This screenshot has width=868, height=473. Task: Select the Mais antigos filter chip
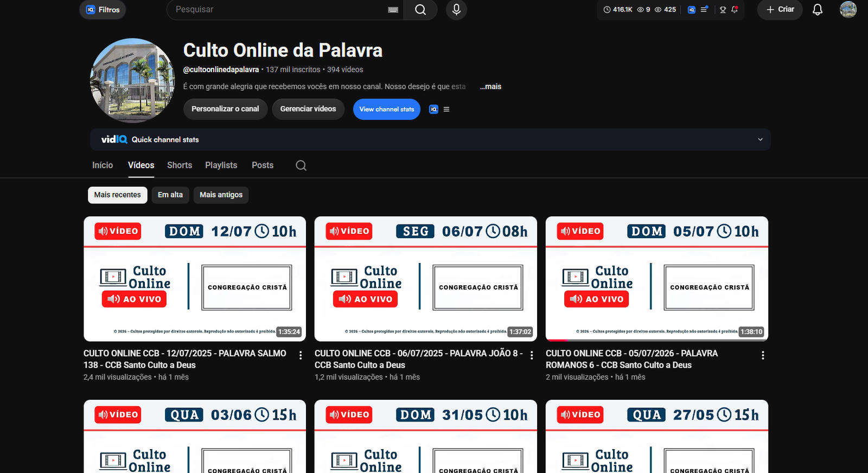point(221,195)
